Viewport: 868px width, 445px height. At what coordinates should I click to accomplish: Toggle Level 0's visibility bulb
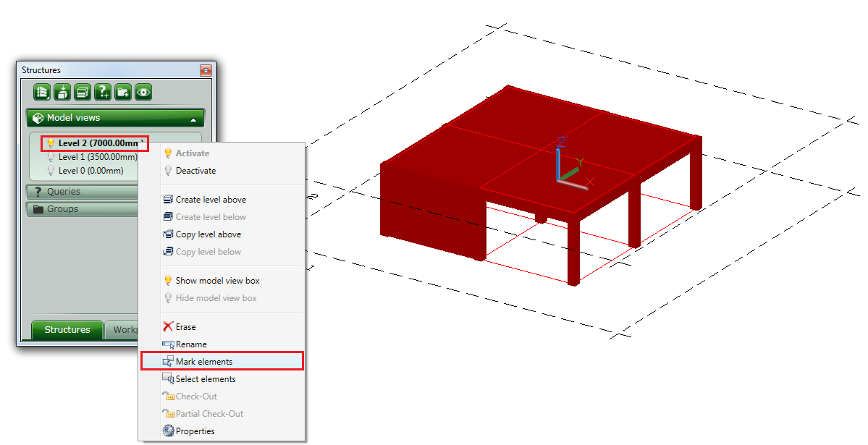coord(49,170)
